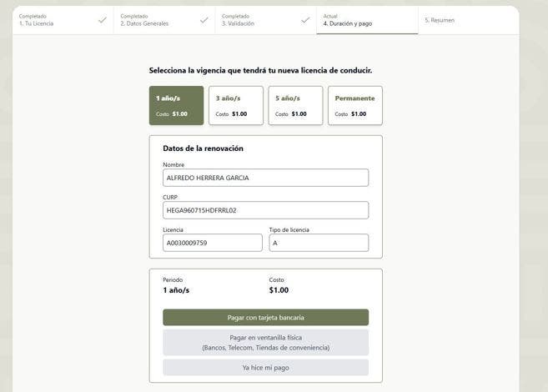Click checkmark icon on Datos Generales step
The image size is (548, 392).
pyautogui.click(x=204, y=20)
